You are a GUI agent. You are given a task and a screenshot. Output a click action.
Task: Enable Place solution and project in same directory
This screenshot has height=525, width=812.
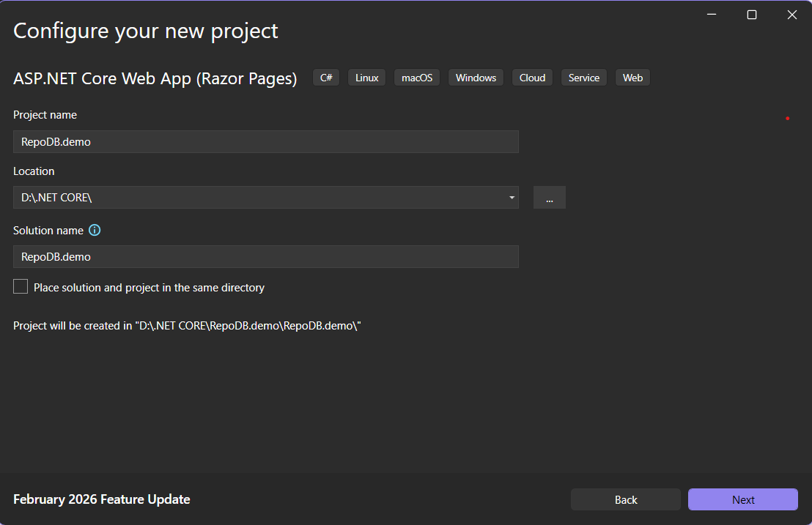[x=21, y=287]
